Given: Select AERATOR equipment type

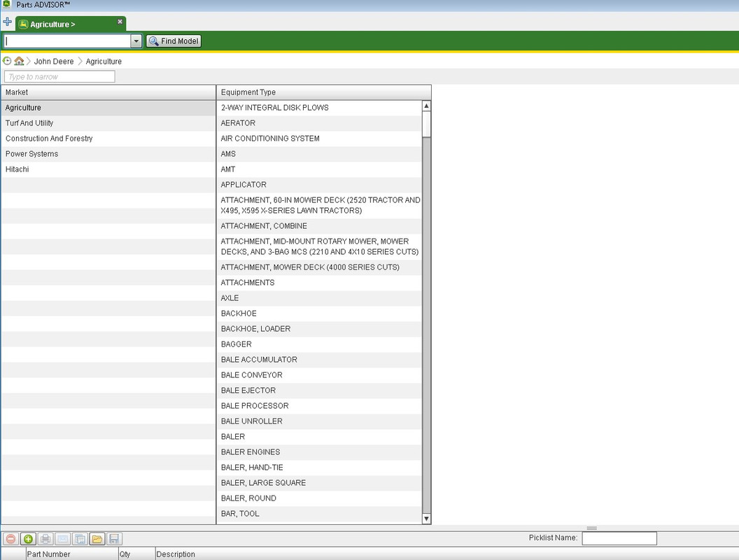Looking at the screenshot, I should click(x=319, y=123).
